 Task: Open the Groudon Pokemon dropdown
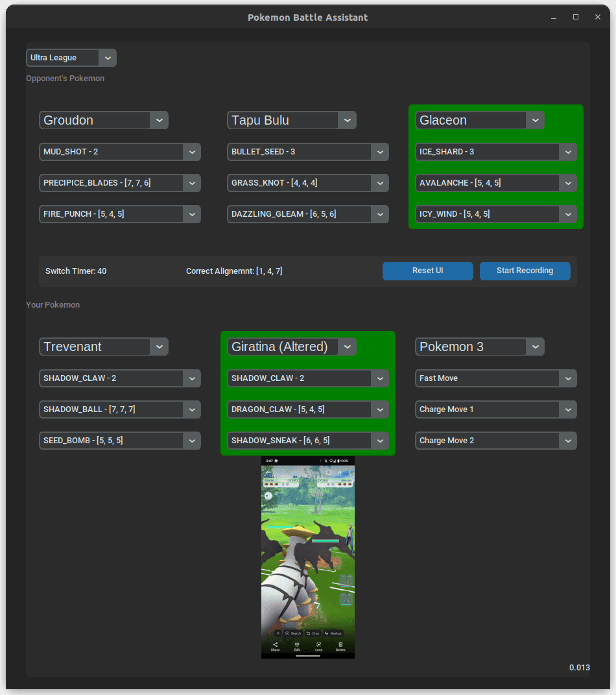pos(104,120)
